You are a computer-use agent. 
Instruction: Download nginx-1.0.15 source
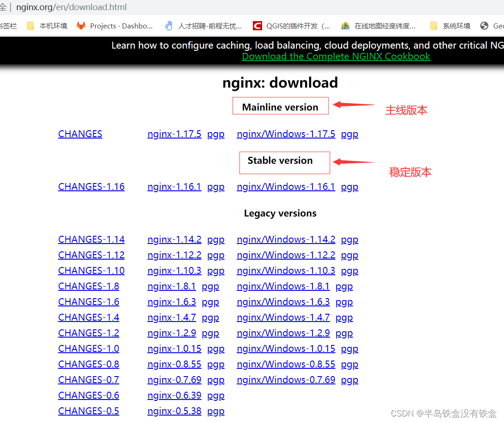174,349
